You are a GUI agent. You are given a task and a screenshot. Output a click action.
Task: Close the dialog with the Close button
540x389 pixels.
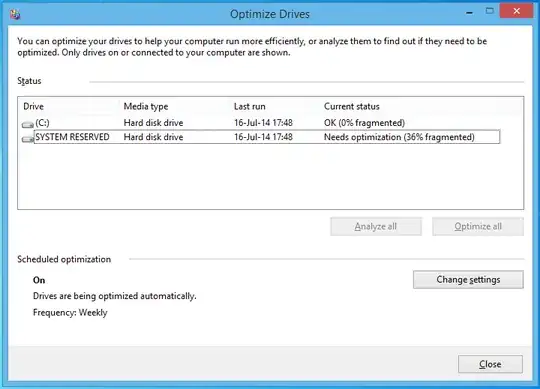click(490, 364)
